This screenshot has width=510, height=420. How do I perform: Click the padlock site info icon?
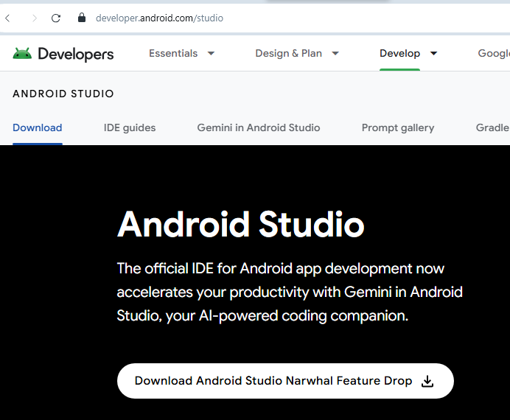click(x=82, y=18)
